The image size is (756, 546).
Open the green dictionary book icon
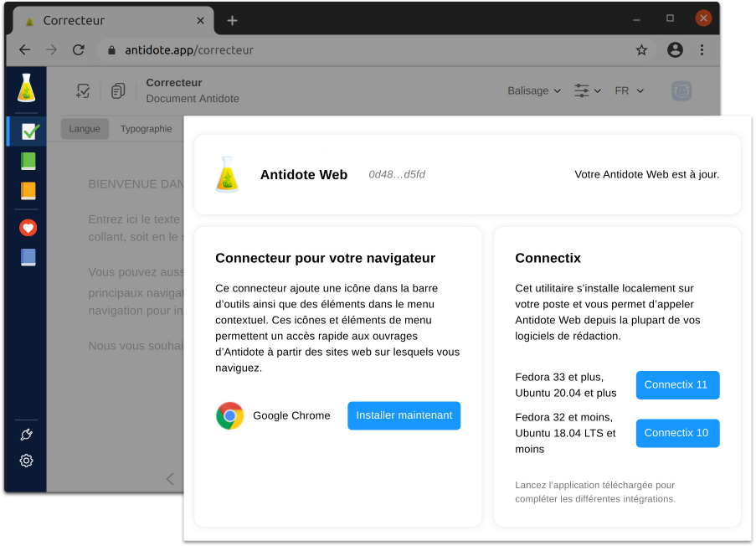28,161
